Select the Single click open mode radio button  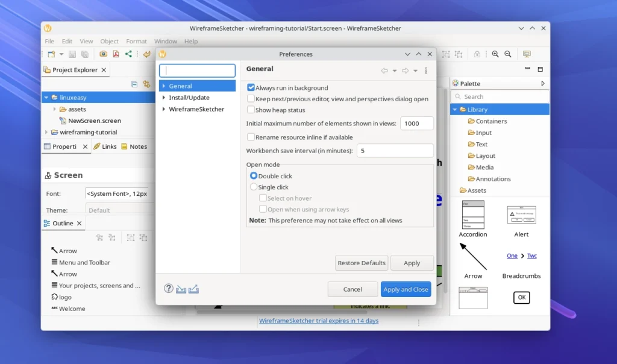[254, 187]
